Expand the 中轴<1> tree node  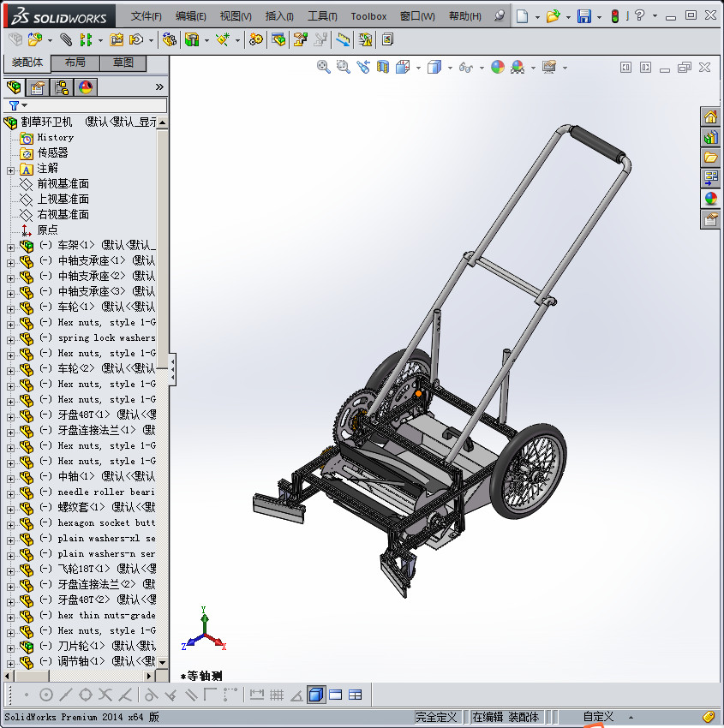pyautogui.click(x=10, y=479)
